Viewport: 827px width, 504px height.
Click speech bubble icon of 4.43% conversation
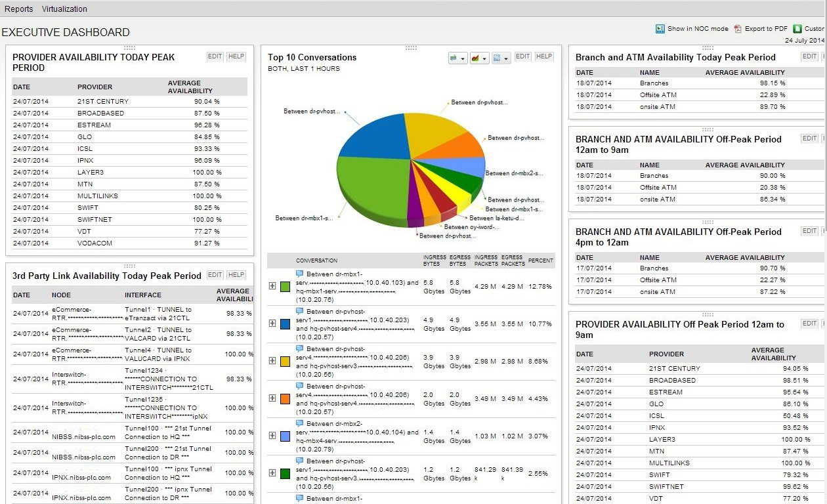click(x=300, y=386)
